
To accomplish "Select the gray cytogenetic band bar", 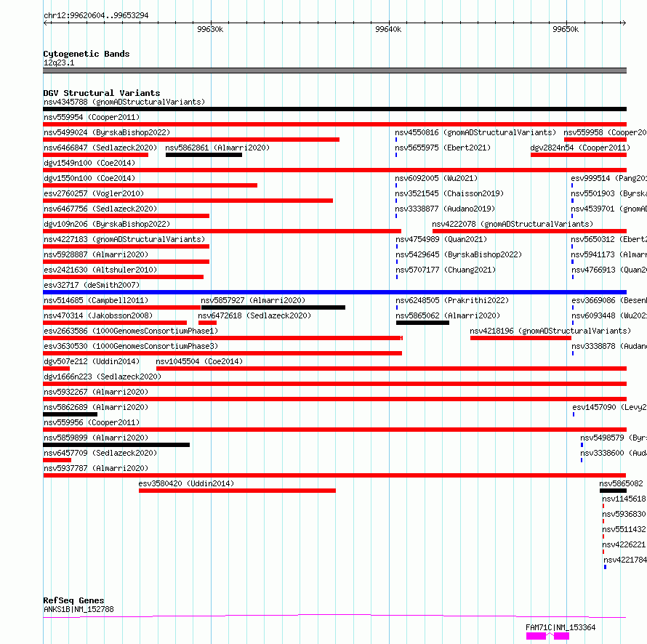I will coord(334,71).
